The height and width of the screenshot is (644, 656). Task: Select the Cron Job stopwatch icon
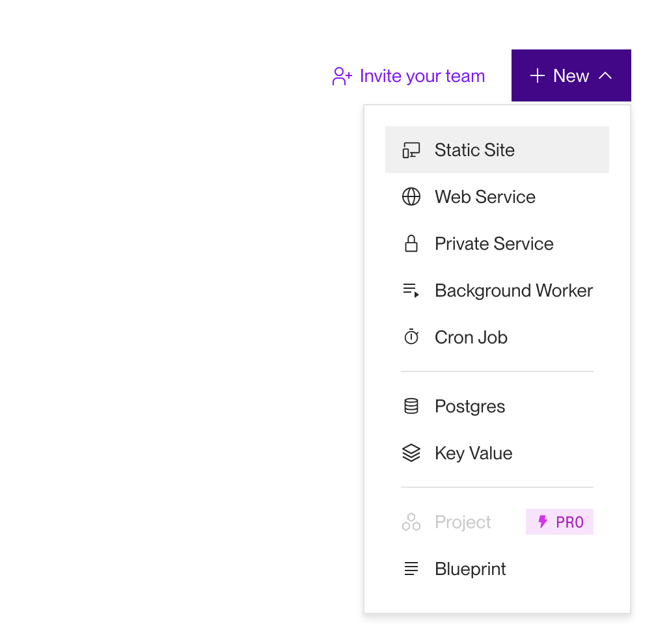411,337
